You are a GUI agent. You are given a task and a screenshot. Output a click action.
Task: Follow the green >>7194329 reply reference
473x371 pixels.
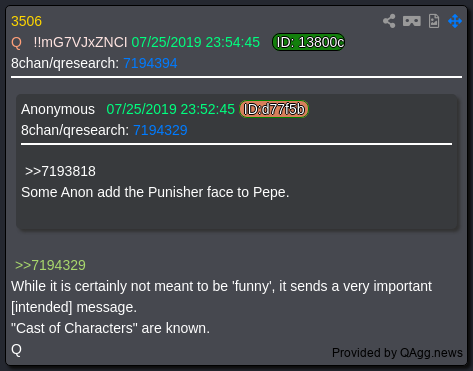pos(50,265)
